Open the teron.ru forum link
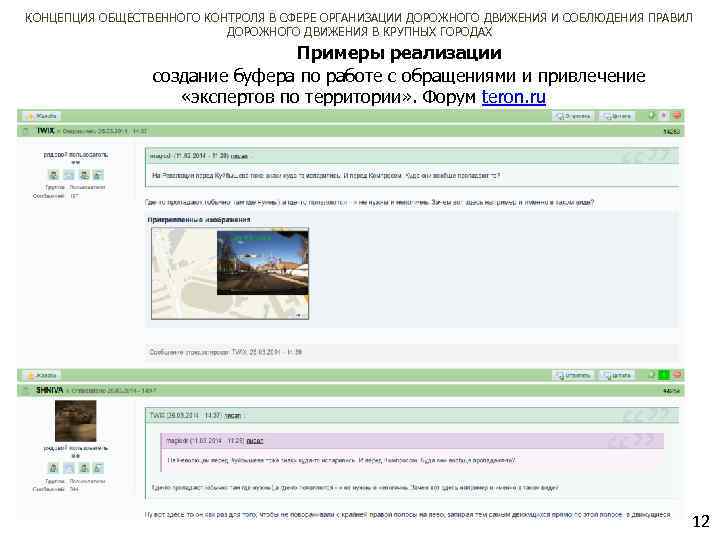 click(x=513, y=97)
